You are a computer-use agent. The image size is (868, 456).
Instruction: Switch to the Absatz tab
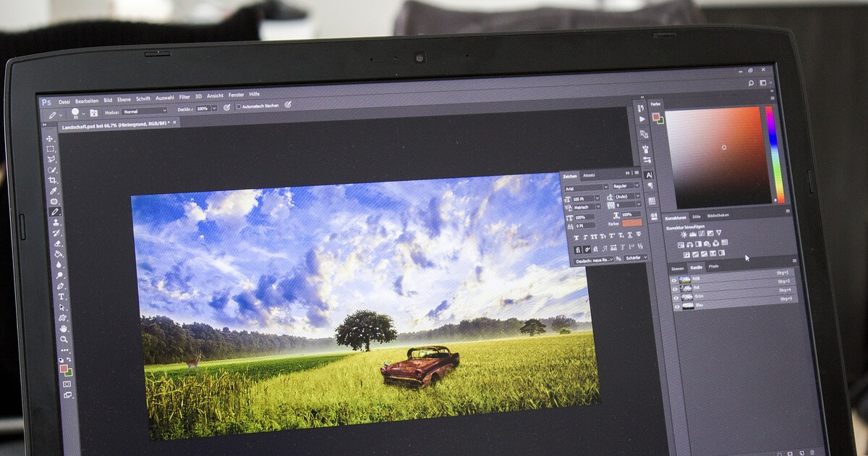tap(590, 175)
